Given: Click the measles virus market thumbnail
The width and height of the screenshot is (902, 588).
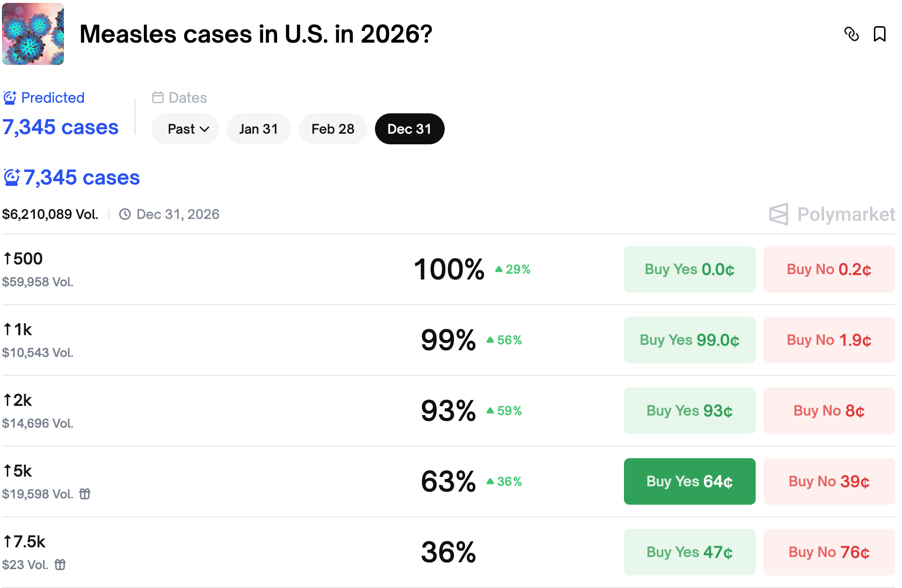Looking at the screenshot, I should tap(33, 34).
